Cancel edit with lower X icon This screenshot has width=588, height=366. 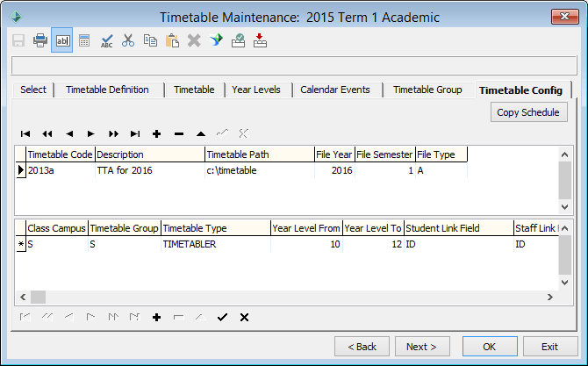[x=244, y=318]
